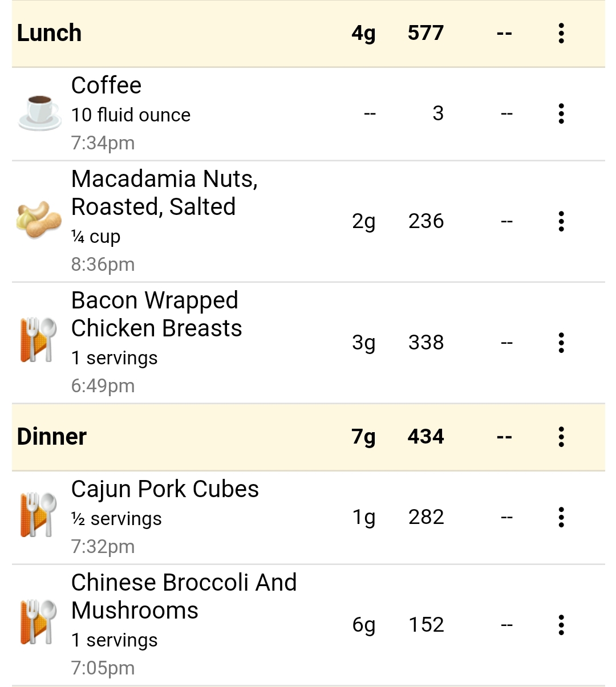Tap the nuts icon for Macadamia entry
Viewport: 616px width, 687px height.
pos(39,219)
